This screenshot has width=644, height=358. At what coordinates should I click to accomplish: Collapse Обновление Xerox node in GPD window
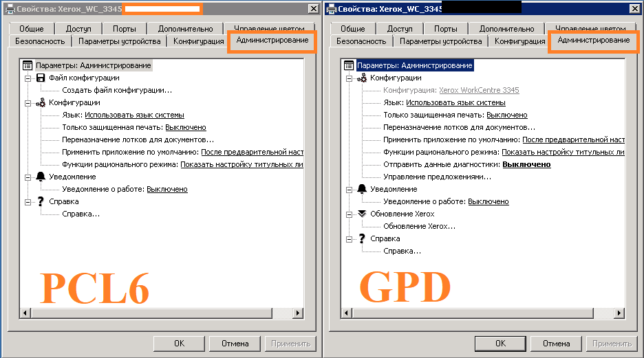(349, 214)
